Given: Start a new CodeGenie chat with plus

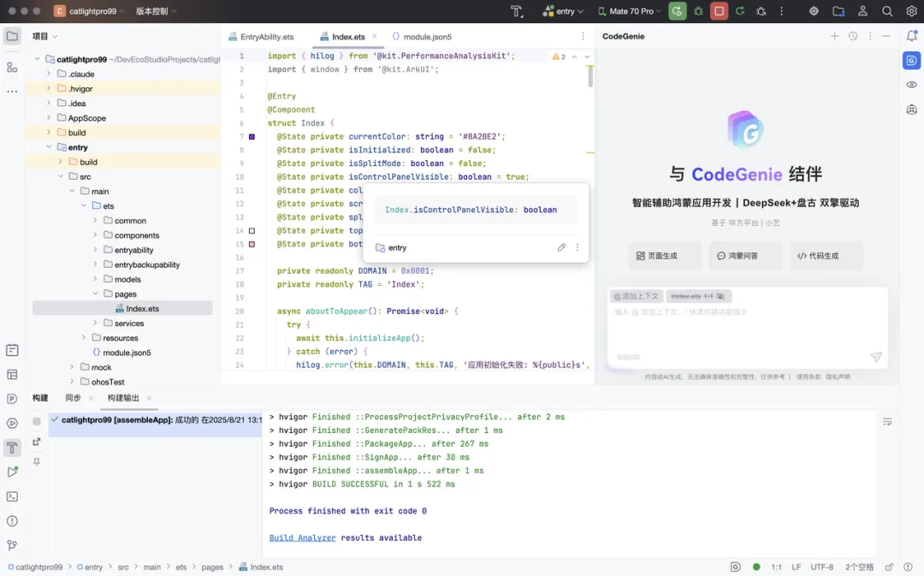Looking at the screenshot, I should (x=834, y=36).
